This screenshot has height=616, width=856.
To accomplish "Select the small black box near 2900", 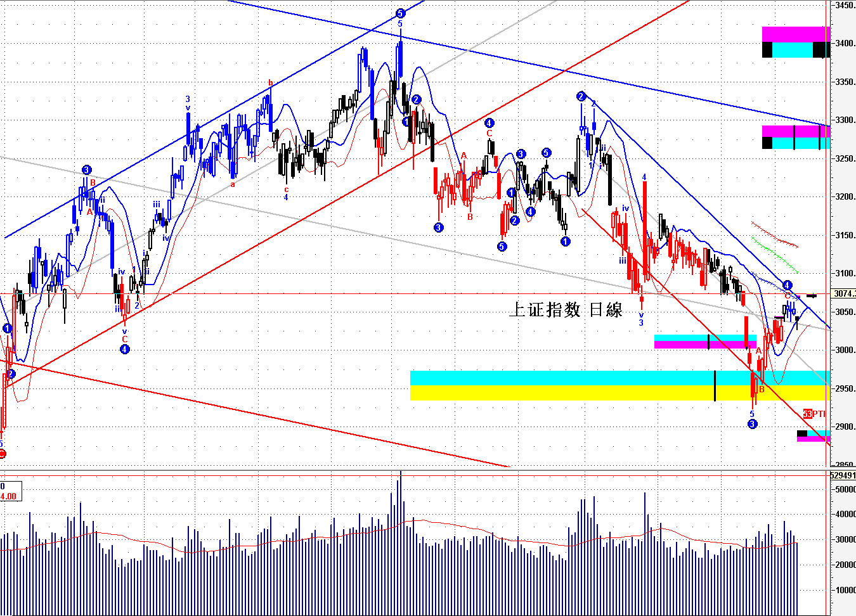I will (x=802, y=434).
